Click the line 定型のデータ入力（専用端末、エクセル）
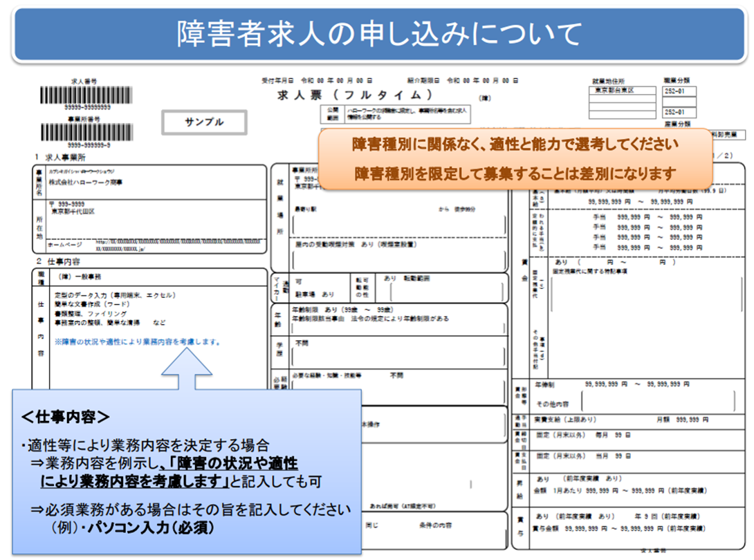Viewport: 754px width, 560px height. (116, 295)
